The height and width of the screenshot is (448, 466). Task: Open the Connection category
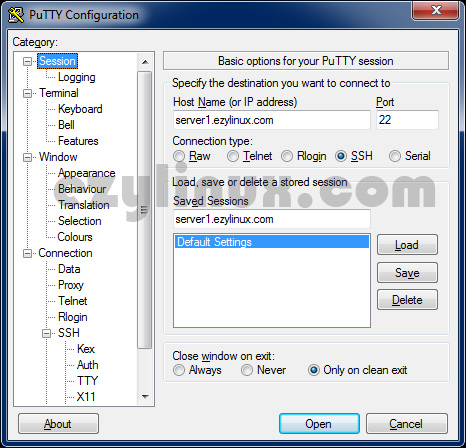(x=65, y=253)
